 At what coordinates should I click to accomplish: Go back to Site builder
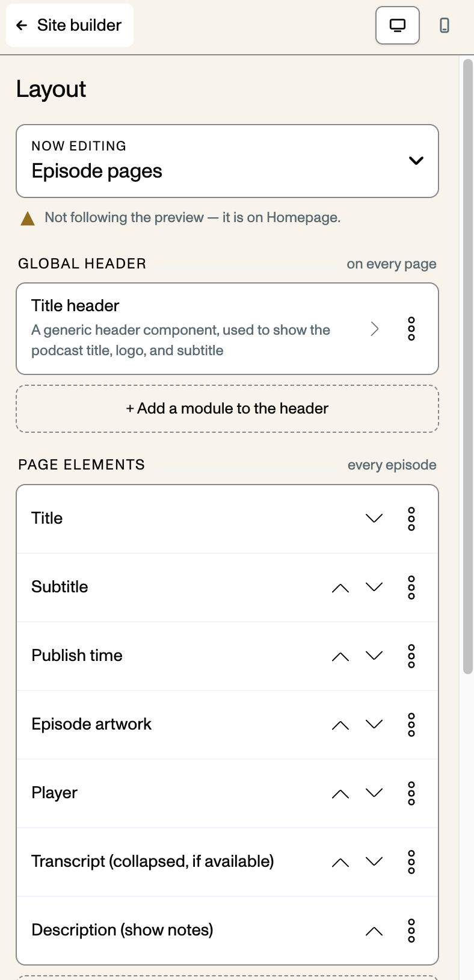pyautogui.click(x=70, y=25)
